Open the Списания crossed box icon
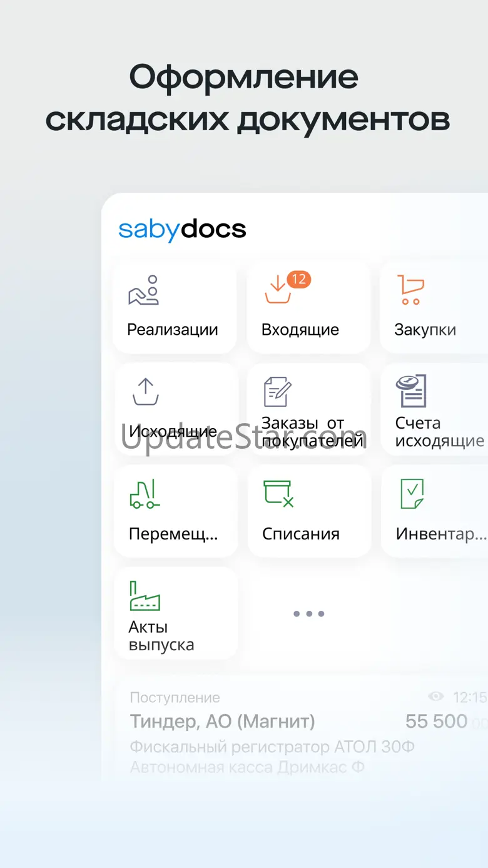 click(x=278, y=493)
